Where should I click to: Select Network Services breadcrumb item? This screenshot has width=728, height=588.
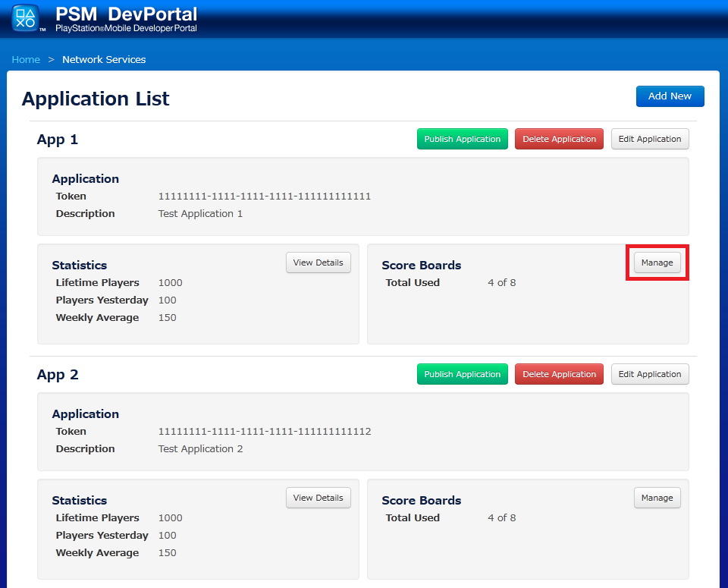click(x=104, y=59)
